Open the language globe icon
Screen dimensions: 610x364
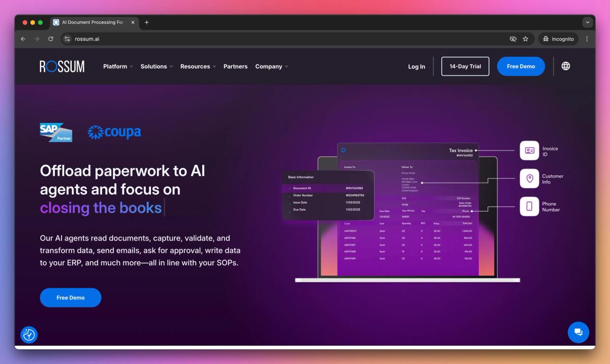point(566,66)
